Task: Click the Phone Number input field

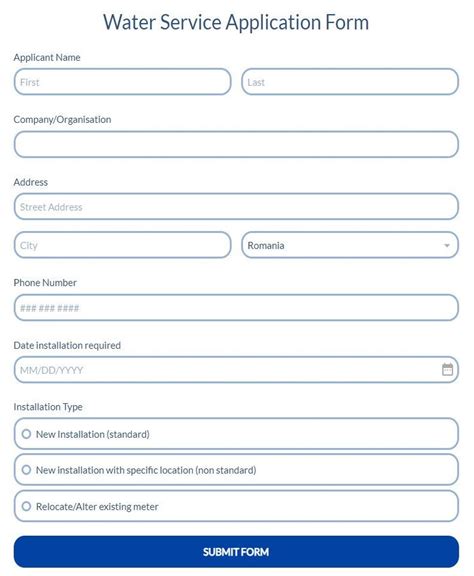Action: (236, 307)
